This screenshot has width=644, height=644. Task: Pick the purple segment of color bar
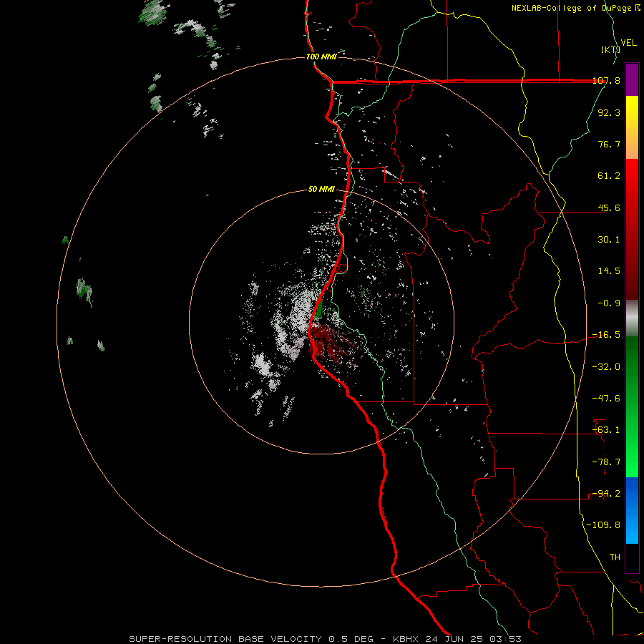pyautogui.click(x=632, y=80)
